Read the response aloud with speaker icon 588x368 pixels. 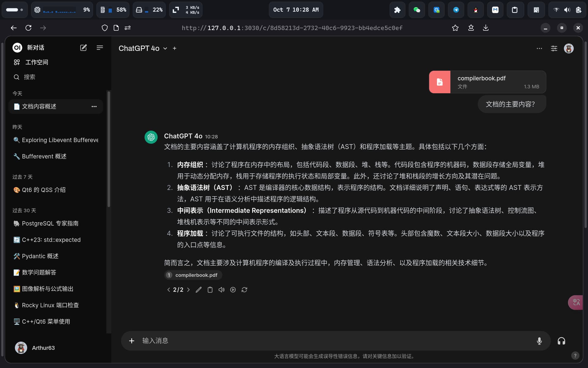(x=221, y=290)
